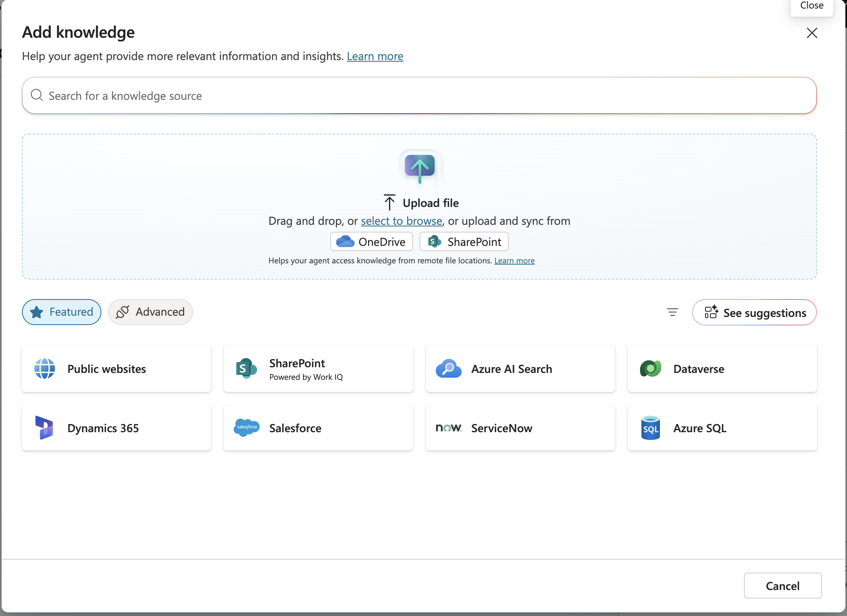This screenshot has width=847, height=616.
Task: Select the Featured filter tab
Action: pyautogui.click(x=61, y=312)
